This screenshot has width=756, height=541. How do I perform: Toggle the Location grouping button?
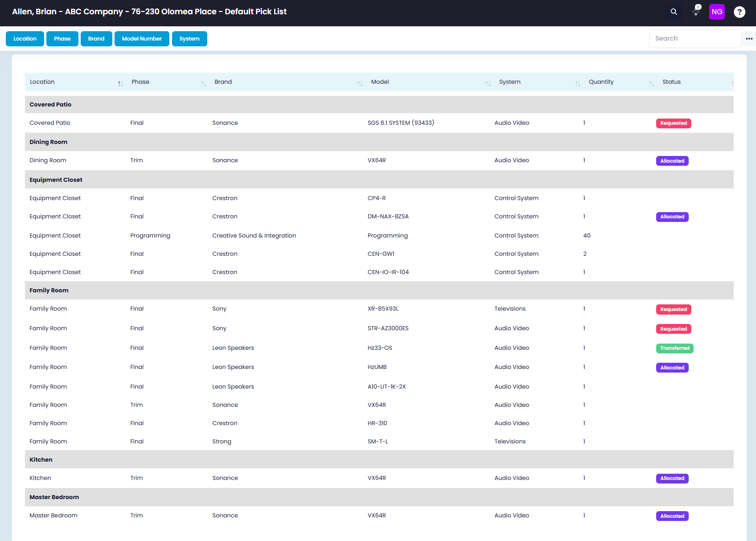[25, 39]
